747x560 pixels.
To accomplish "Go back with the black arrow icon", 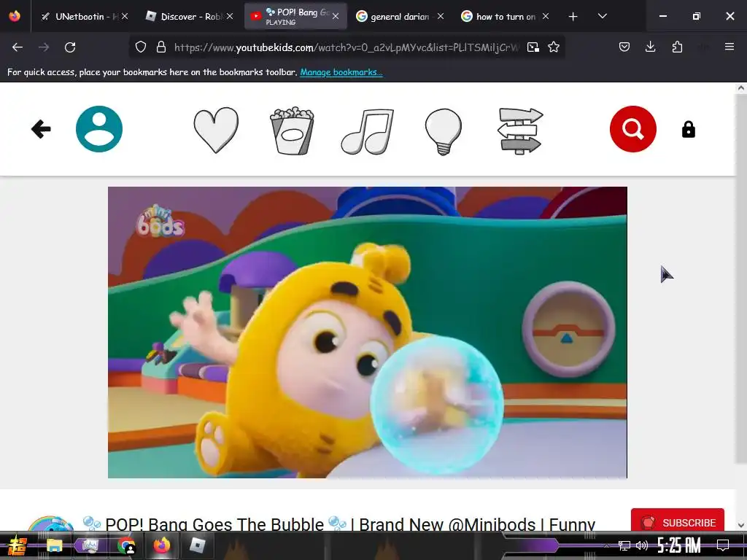I will (41, 129).
